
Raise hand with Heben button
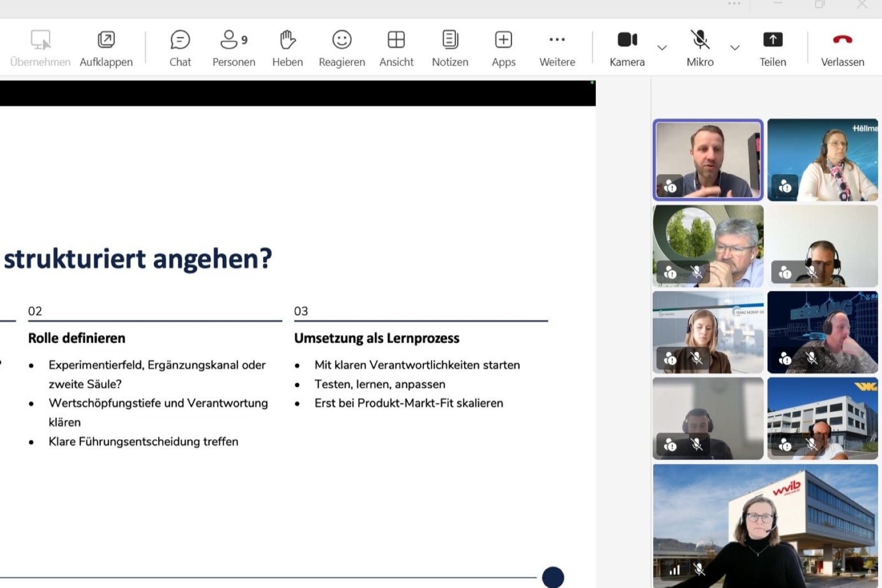click(x=287, y=48)
